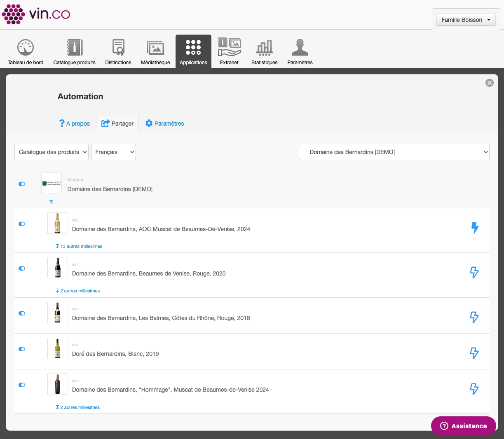Expand 2 autres millesimes under Hommage Muscat
Screen dimensions: 504x439
77,407
